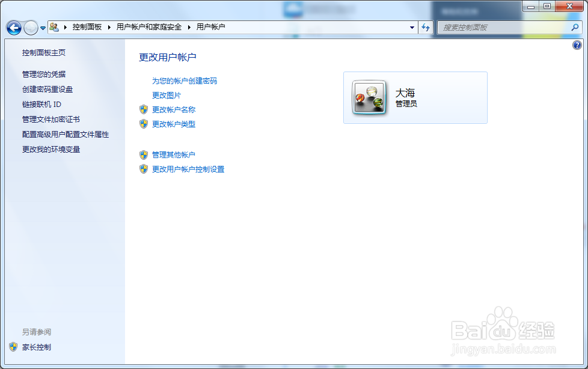Open 控制面板主页 in sidebar

coord(44,53)
